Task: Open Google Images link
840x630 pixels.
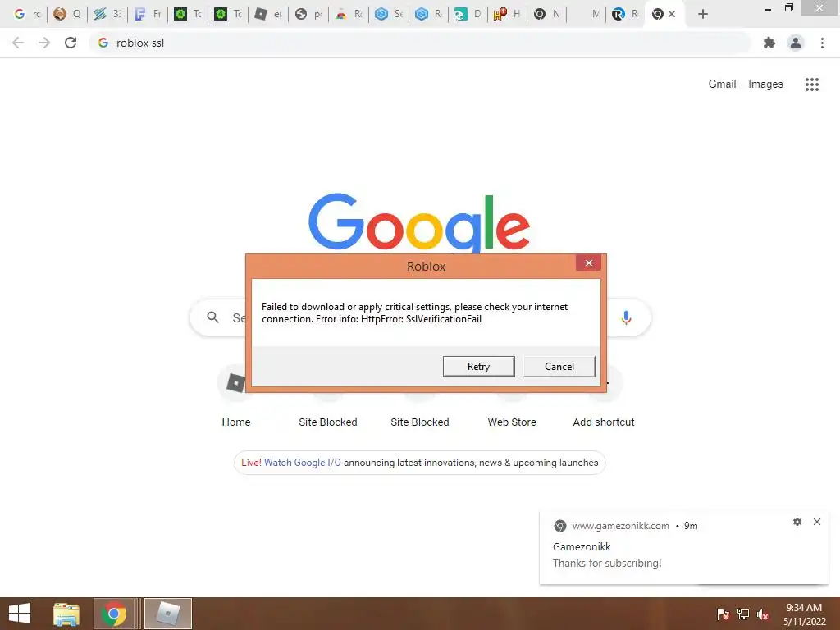Action: pyautogui.click(x=765, y=84)
